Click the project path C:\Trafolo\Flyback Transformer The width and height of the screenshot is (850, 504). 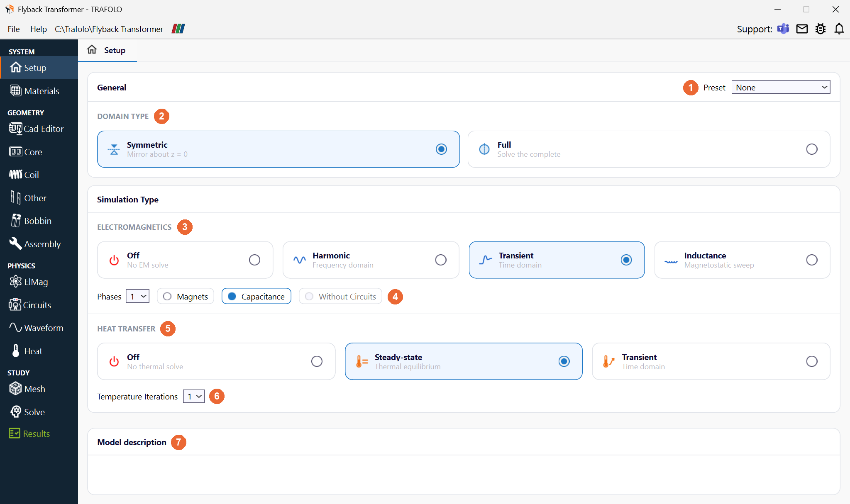tap(109, 29)
